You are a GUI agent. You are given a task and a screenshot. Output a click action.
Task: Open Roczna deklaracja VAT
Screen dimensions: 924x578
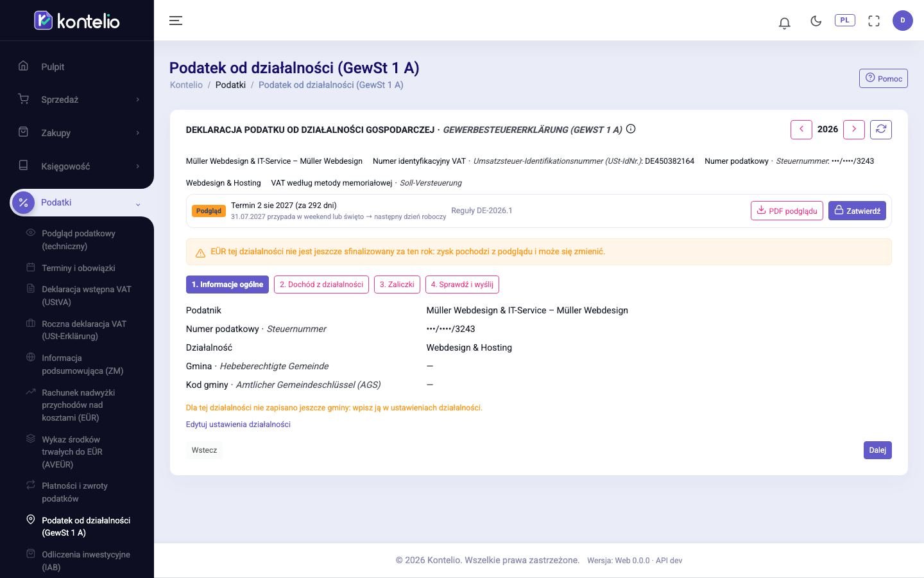point(83,330)
